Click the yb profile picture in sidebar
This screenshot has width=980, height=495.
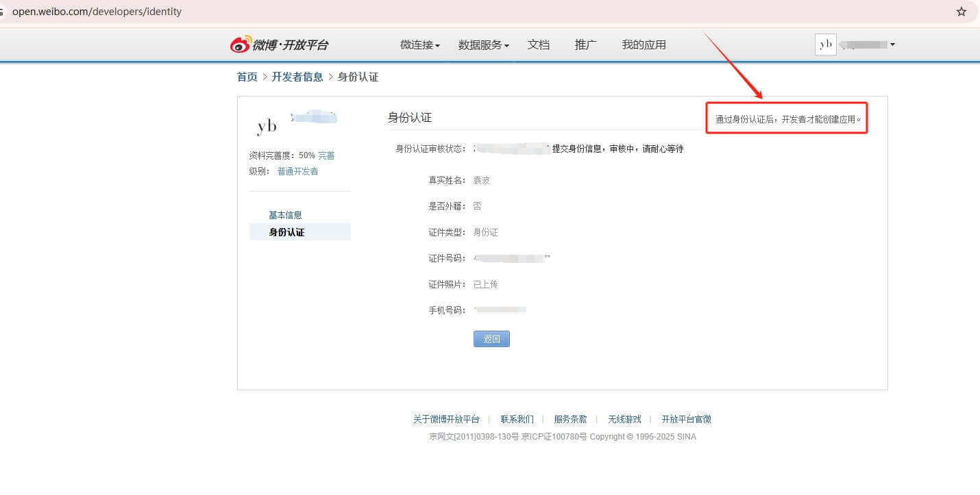point(267,127)
